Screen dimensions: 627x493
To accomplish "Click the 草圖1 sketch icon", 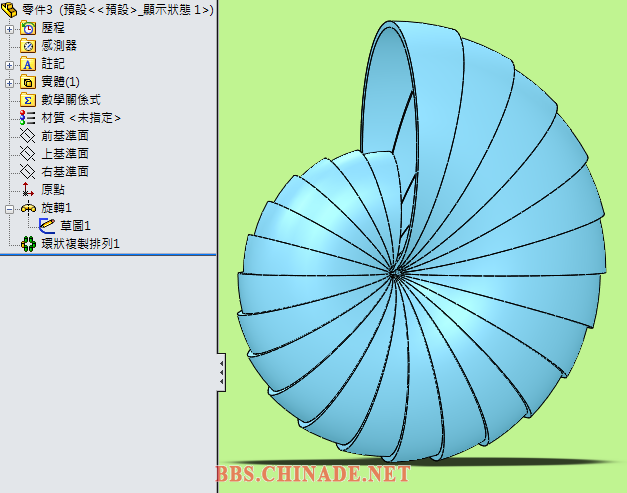I will click(x=46, y=226).
